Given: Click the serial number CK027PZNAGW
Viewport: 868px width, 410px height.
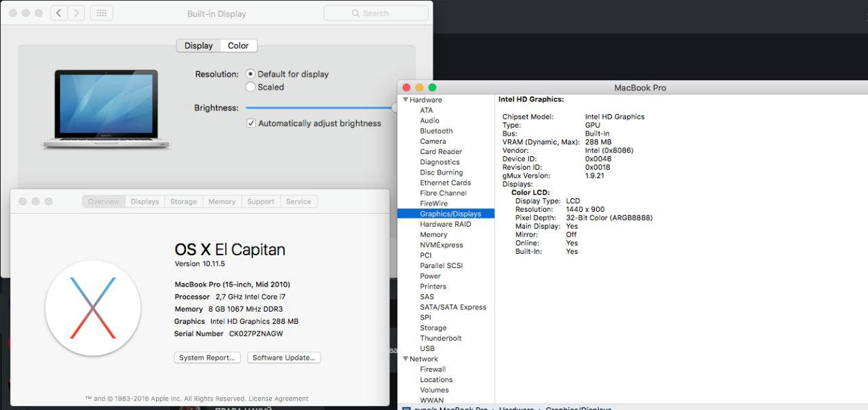Looking at the screenshot, I should point(256,334).
